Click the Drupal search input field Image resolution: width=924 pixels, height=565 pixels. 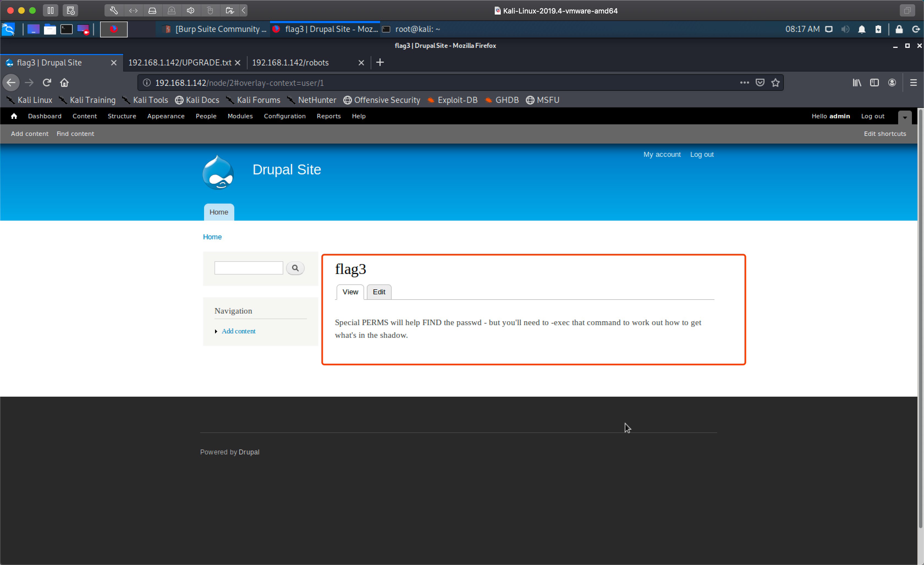(x=249, y=268)
